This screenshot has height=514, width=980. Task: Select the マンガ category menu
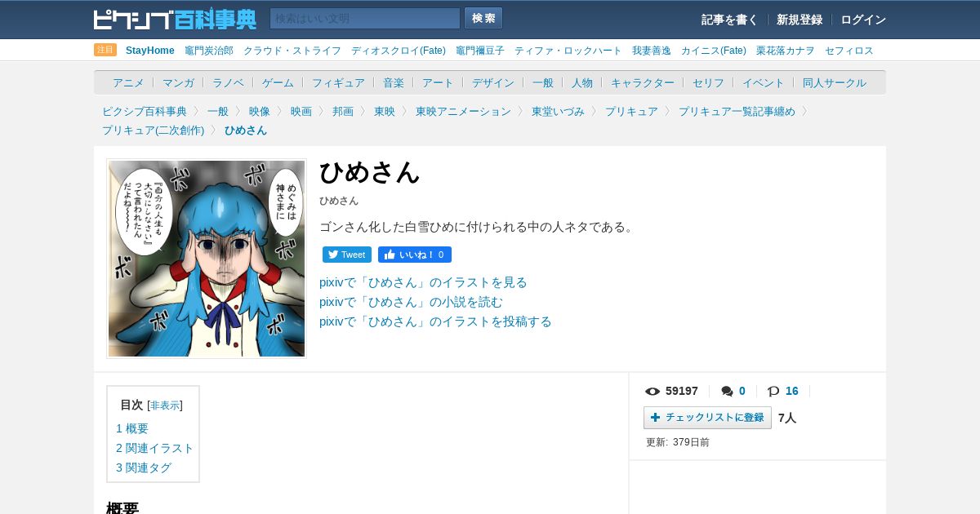point(178,82)
